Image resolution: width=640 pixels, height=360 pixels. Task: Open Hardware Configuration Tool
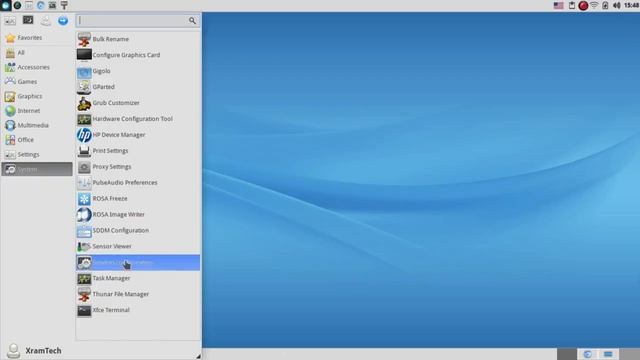tap(138, 119)
